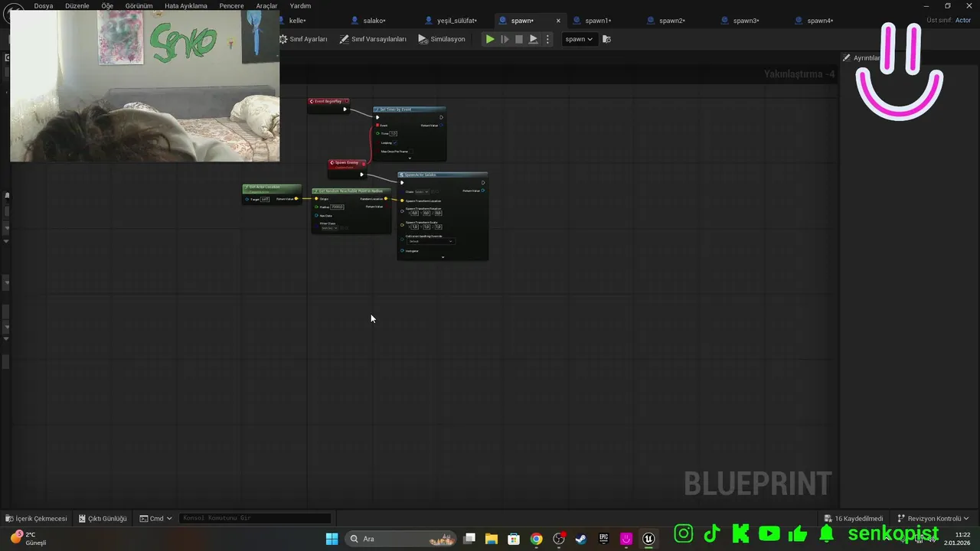Viewport: 980px width, 551px height.
Task: Expand the SpawnActor Salako node
Action: pos(443,257)
